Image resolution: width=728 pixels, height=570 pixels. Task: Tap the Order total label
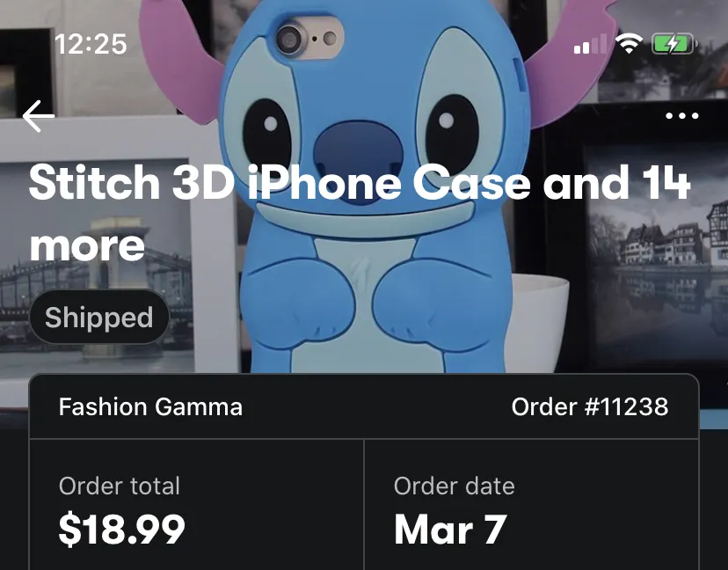[x=120, y=486]
